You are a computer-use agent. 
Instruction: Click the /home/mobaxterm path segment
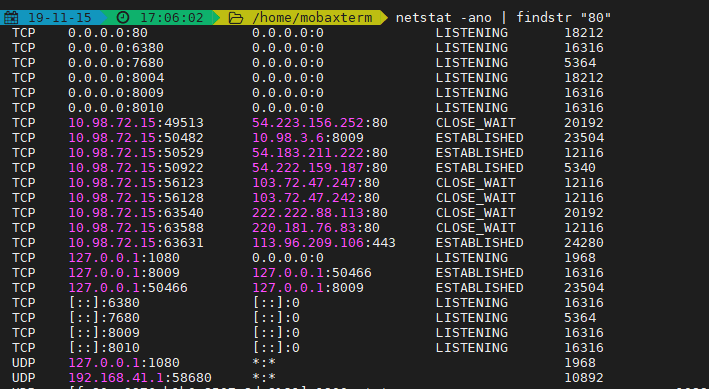(312, 18)
